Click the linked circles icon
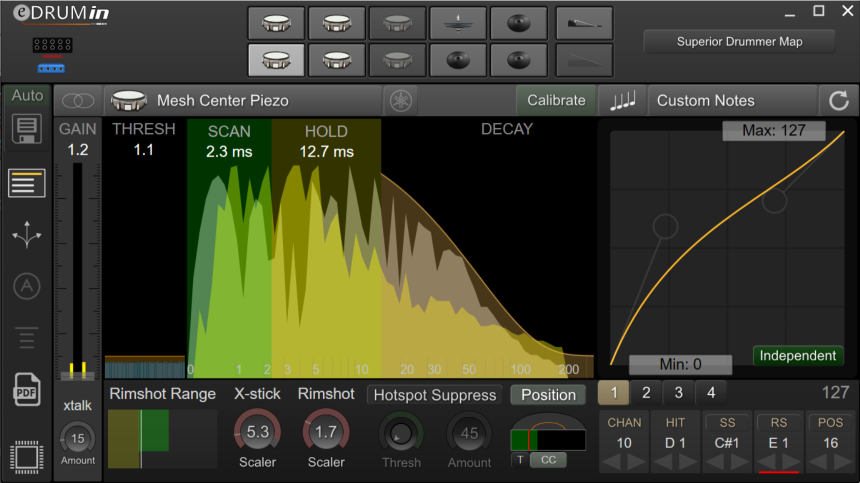 [78, 101]
